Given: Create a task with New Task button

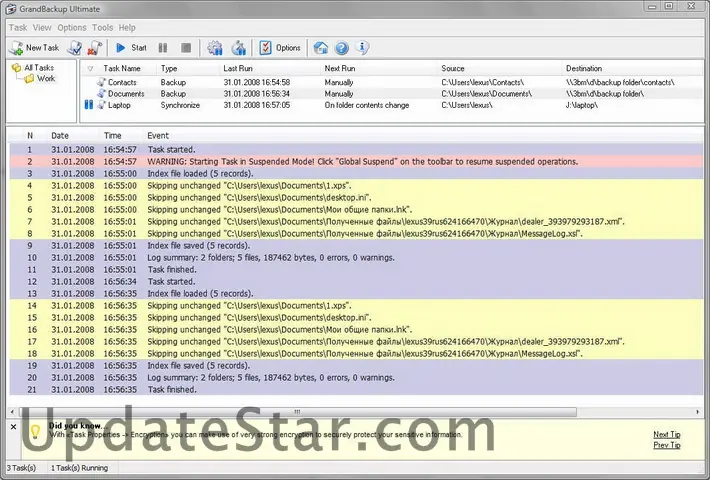Looking at the screenshot, I should coord(34,48).
